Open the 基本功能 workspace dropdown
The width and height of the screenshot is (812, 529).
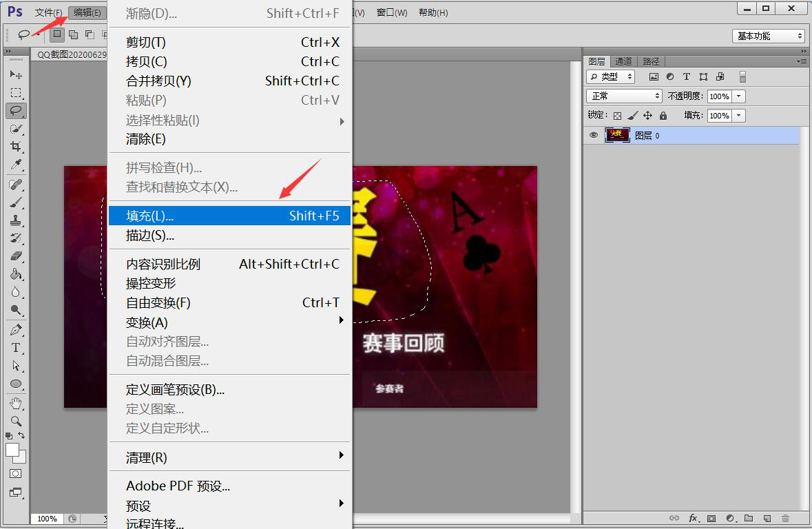click(x=769, y=36)
